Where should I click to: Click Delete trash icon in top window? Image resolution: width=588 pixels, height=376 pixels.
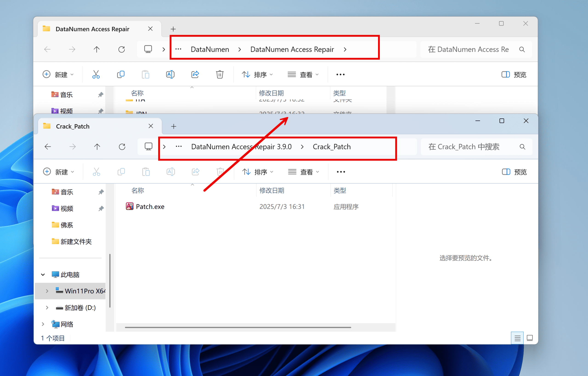coord(220,74)
